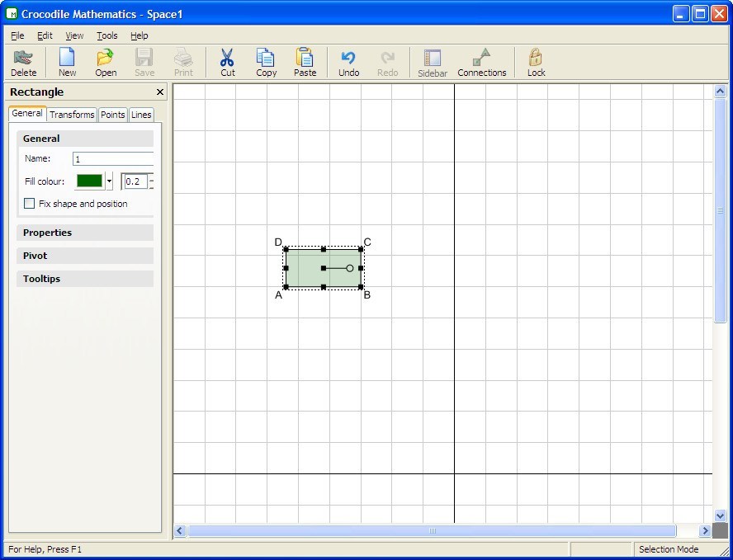Screen dimensions: 733x560
Task: Click the Delete crocodile icon
Action: pyautogui.click(x=23, y=59)
